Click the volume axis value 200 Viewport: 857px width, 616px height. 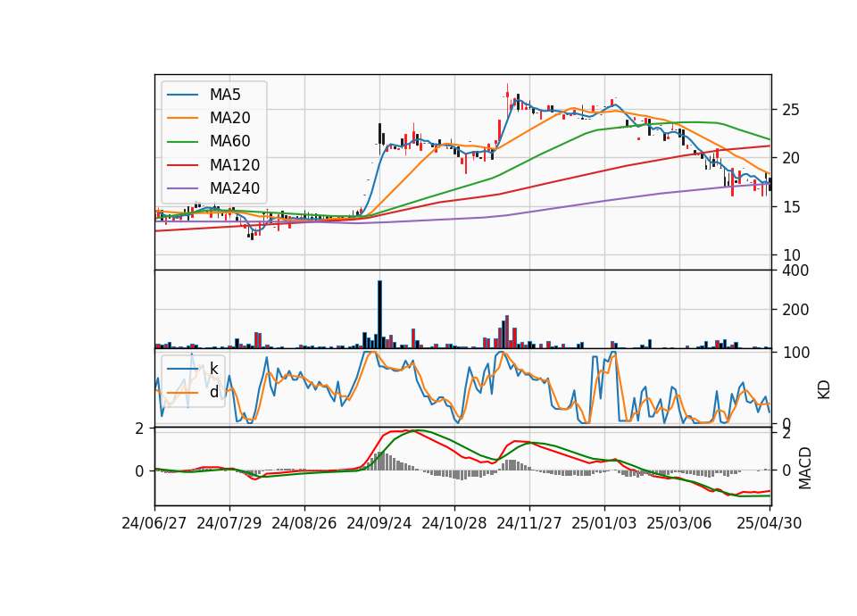click(x=795, y=310)
